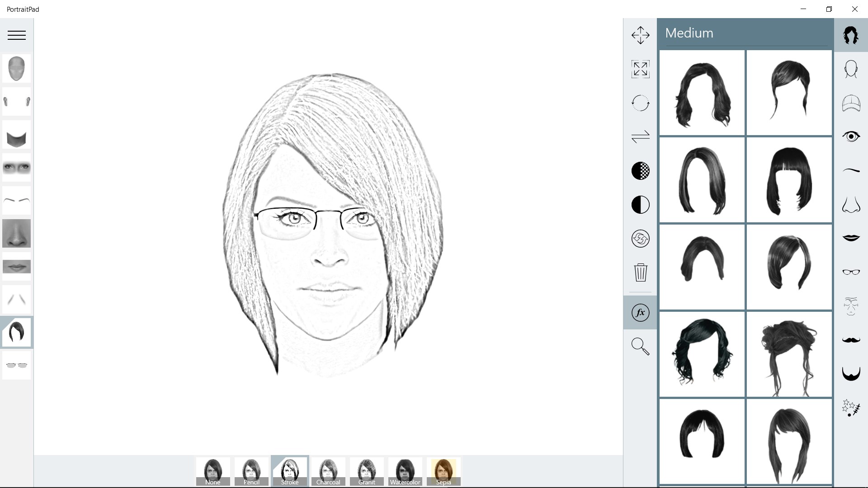Select the None drawing style button
The width and height of the screenshot is (868, 488).
212,471
